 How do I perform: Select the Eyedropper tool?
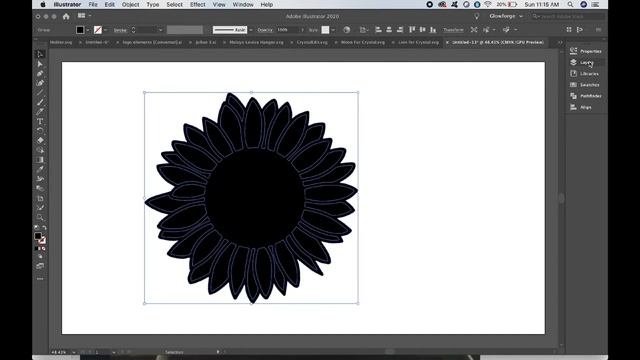[x=40, y=169]
